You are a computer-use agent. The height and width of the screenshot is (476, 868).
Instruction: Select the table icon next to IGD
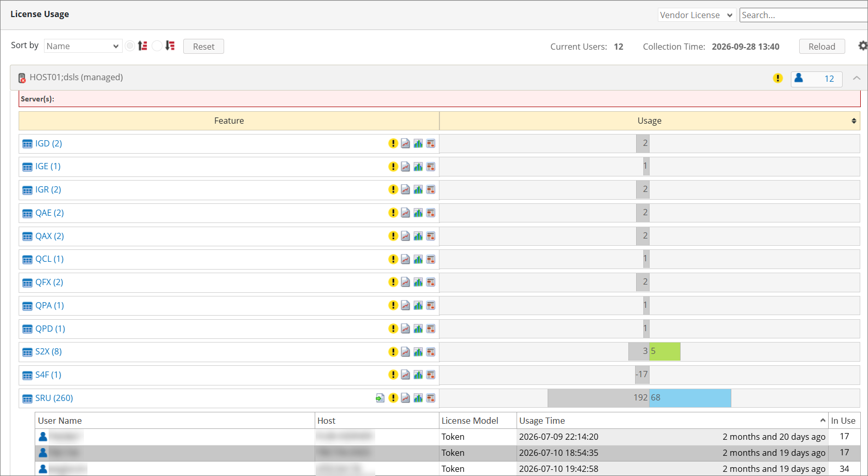(27, 144)
